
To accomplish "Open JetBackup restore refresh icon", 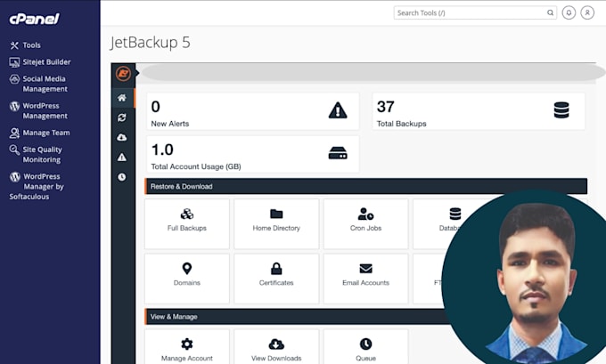I will (122, 117).
